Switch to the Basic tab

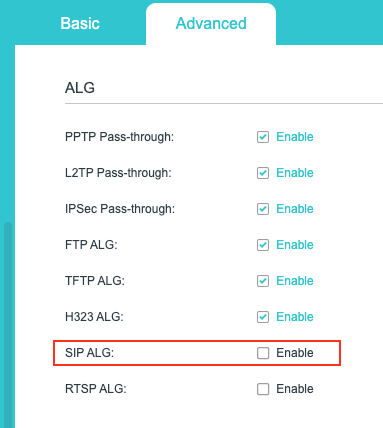(x=80, y=24)
